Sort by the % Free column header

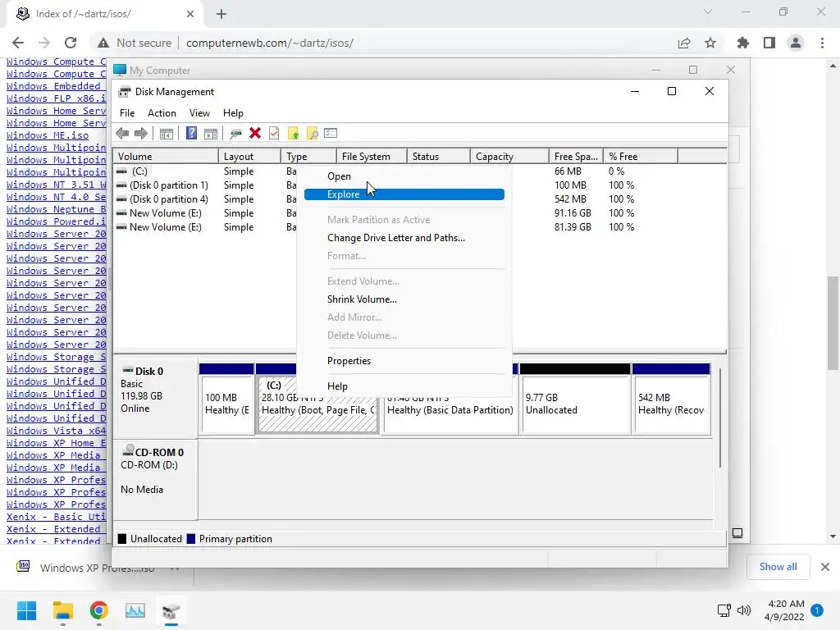(641, 157)
